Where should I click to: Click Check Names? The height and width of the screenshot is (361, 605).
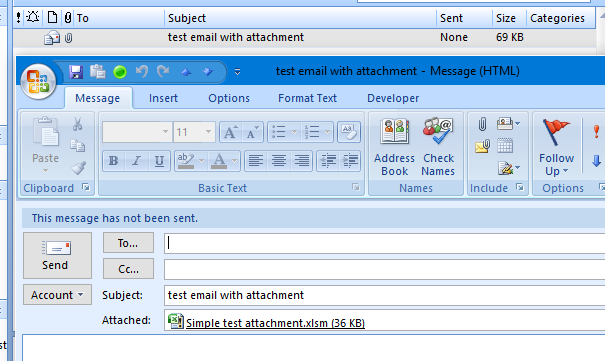coord(438,147)
